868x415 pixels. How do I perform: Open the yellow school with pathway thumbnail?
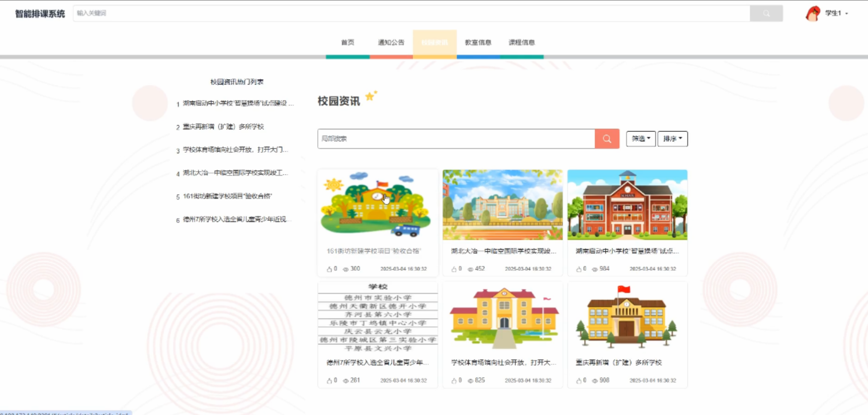click(x=503, y=317)
